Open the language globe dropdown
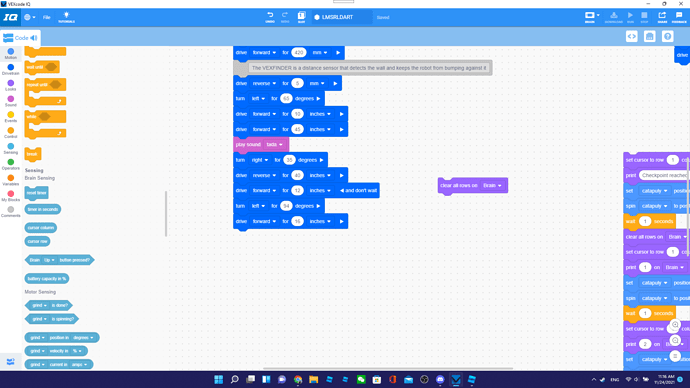This screenshot has width=690, height=388. (29, 17)
